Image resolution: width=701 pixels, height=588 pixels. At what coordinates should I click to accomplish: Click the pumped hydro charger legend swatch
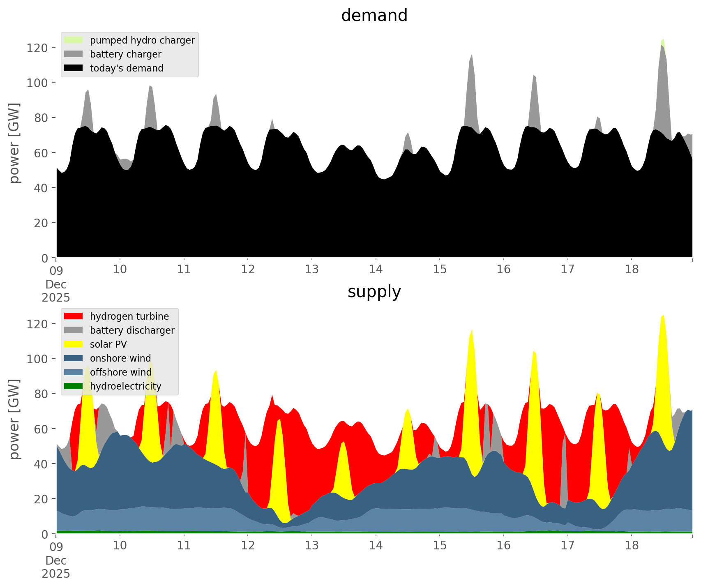click(74, 40)
